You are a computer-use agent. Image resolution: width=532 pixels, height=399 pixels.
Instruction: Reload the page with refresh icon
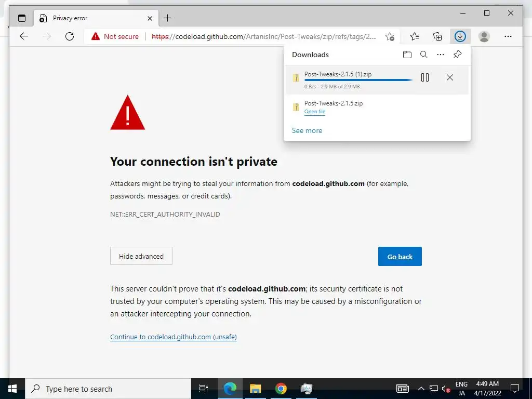[x=70, y=36]
